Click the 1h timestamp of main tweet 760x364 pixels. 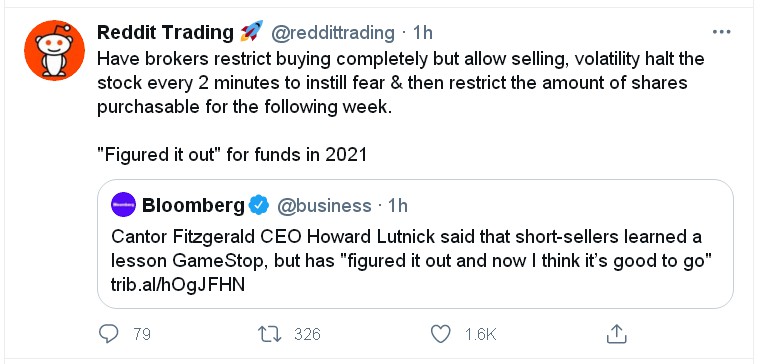tap(422, 33)
